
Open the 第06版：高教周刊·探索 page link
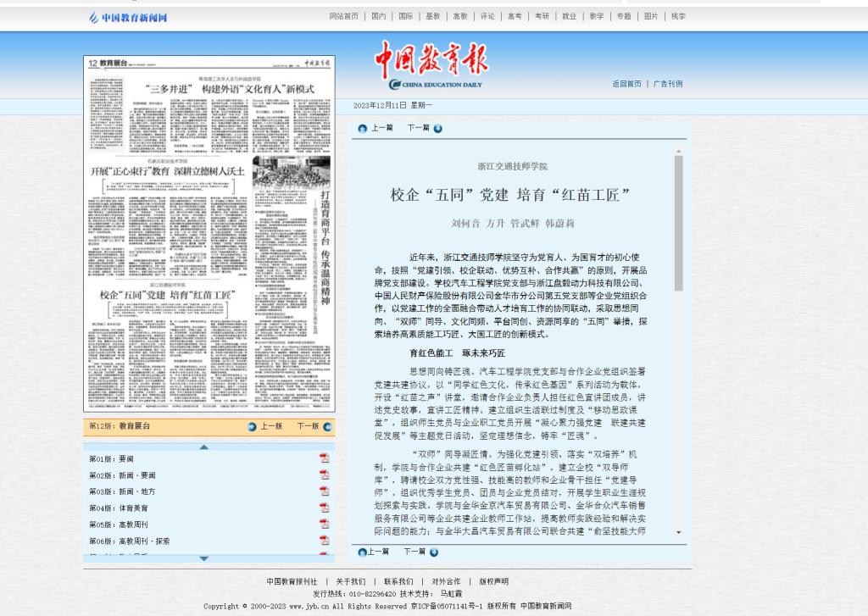(x=130, y=541)
